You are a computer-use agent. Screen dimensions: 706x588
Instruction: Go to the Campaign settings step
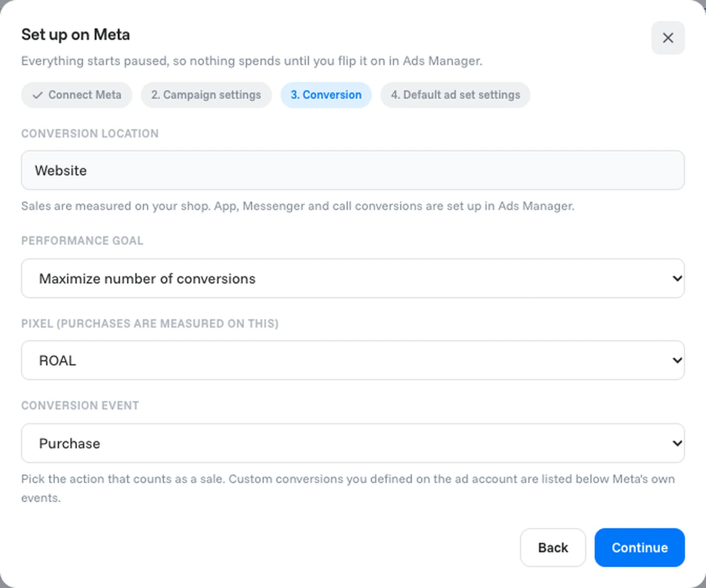point(206,95)
